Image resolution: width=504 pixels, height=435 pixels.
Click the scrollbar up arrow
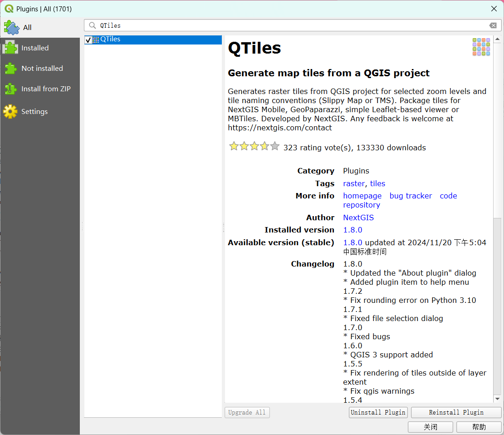(497, 39)
